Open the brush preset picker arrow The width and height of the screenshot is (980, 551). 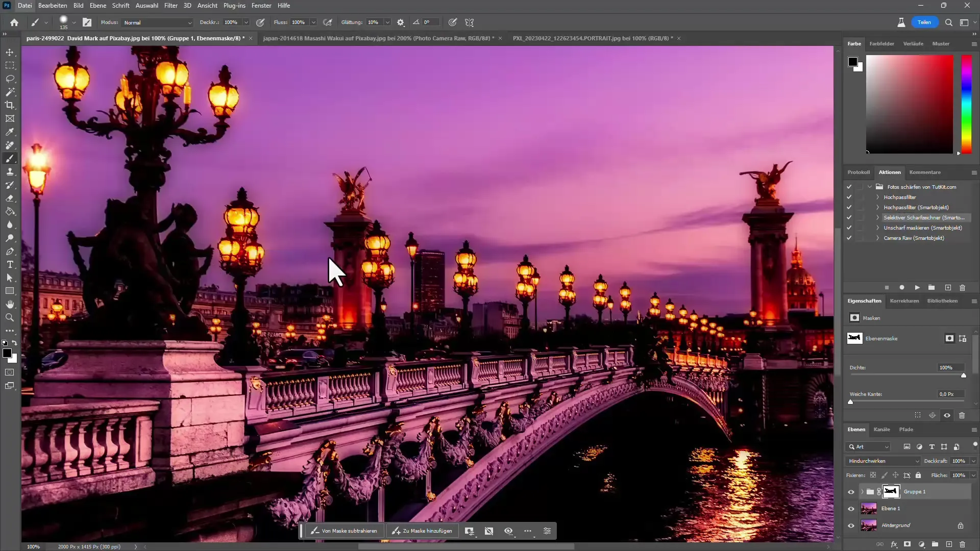tap(74, 22)
